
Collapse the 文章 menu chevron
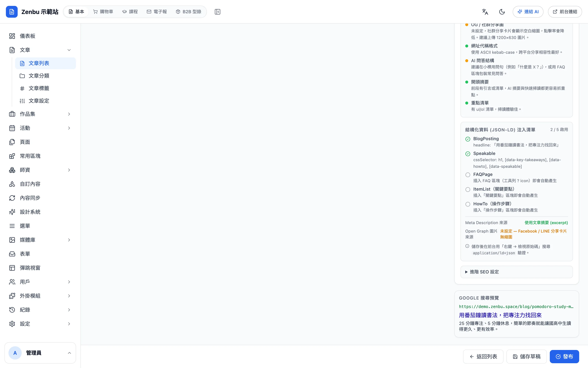pyautogui.click(x=69, y=50)
